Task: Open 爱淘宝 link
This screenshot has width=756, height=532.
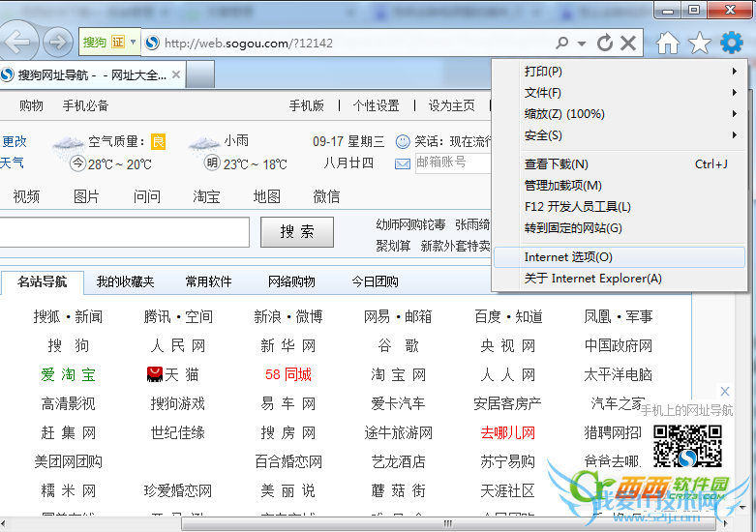Action: [68, 374]
